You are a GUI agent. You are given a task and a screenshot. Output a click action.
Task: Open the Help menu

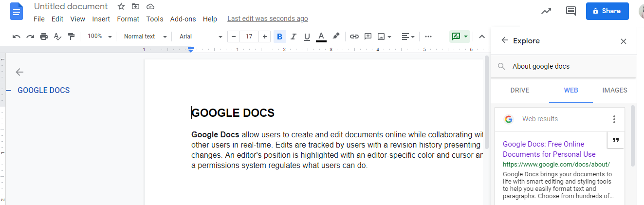[210, 19]
